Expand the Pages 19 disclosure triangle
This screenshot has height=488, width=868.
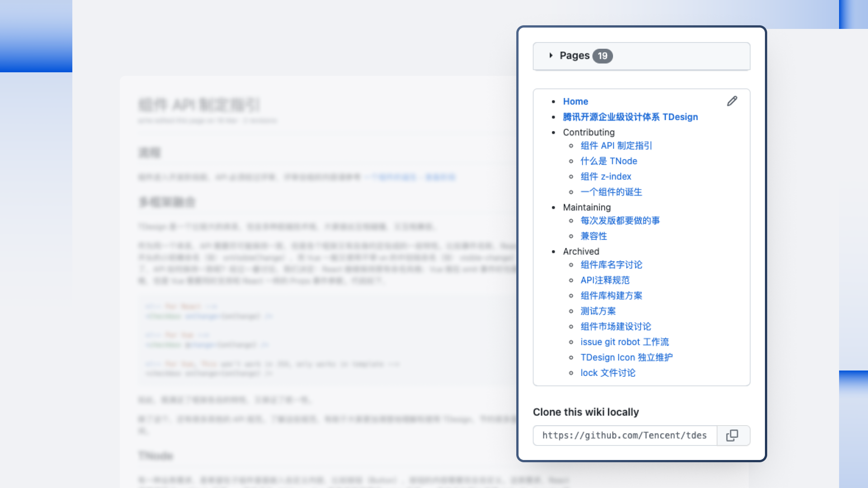pyautogui.click(x=551, y=56)
